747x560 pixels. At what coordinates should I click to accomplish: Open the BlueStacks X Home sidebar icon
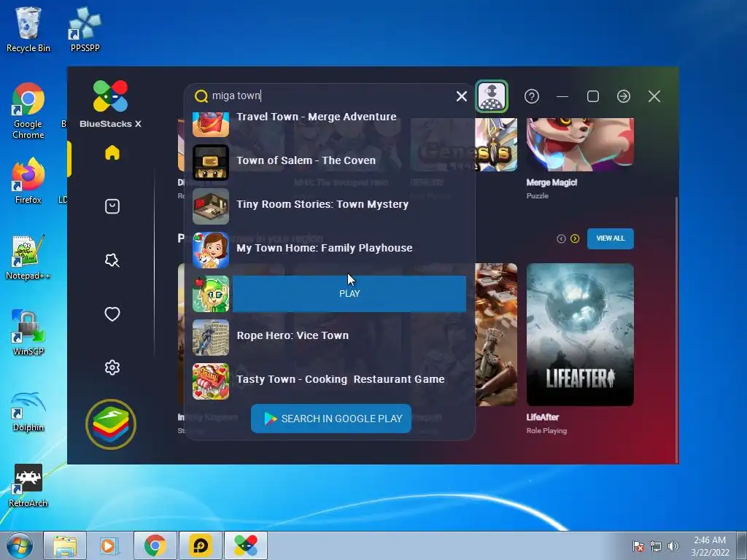pyautogui.click(x=112, y=152)
